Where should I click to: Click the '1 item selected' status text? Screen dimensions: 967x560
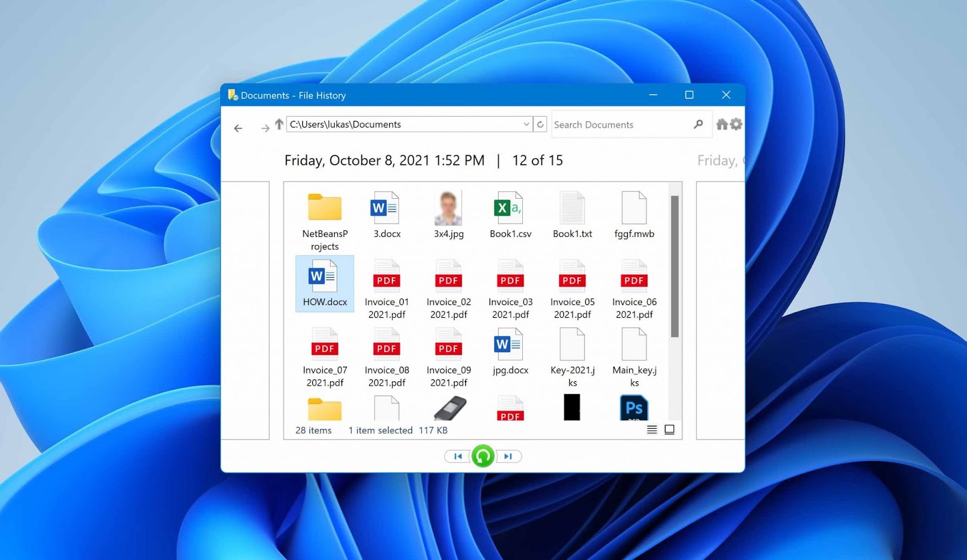click(380, 430)
